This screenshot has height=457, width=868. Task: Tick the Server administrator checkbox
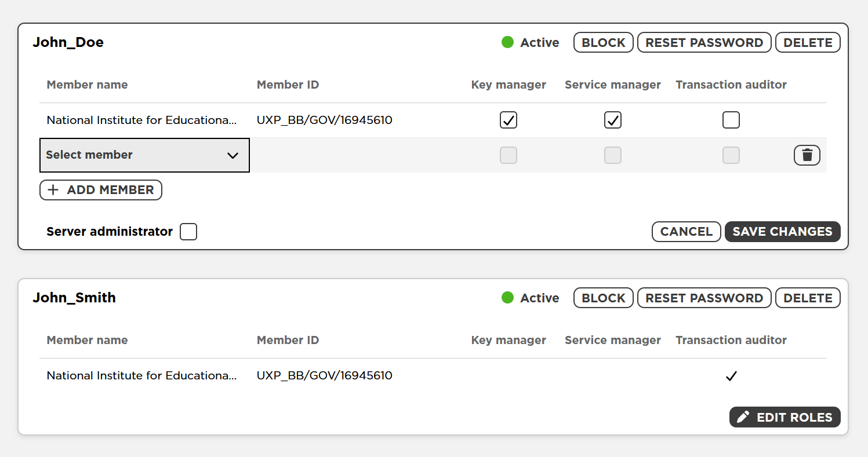[x=188, y=232]
